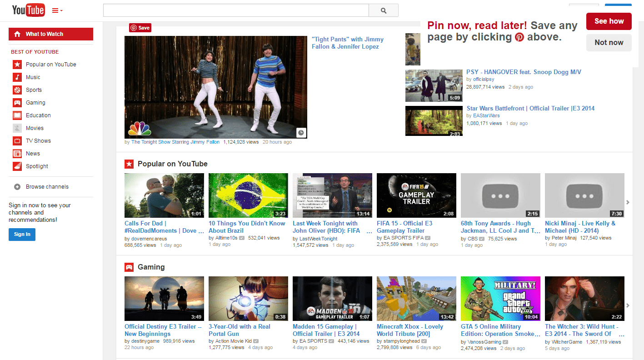Click verified badge next to EA SPORTS FIFA
Screen dimensions: 644x360
tap(428, 238)
